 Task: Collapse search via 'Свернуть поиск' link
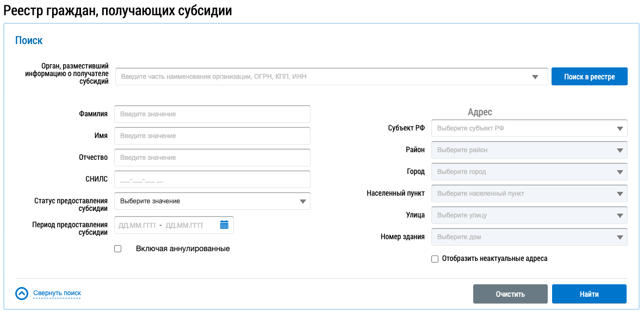57,294
